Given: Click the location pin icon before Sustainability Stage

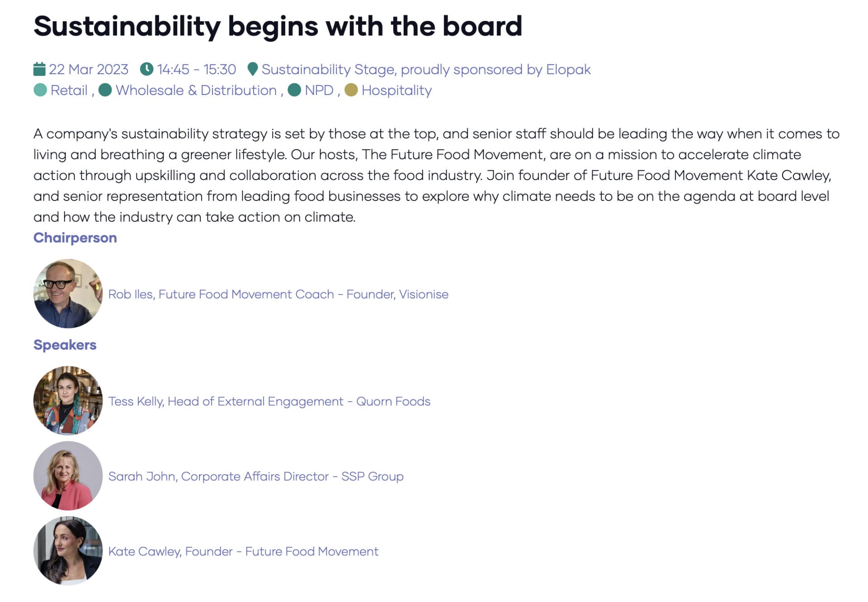Looking at the screenshot, I should [253, 69].
